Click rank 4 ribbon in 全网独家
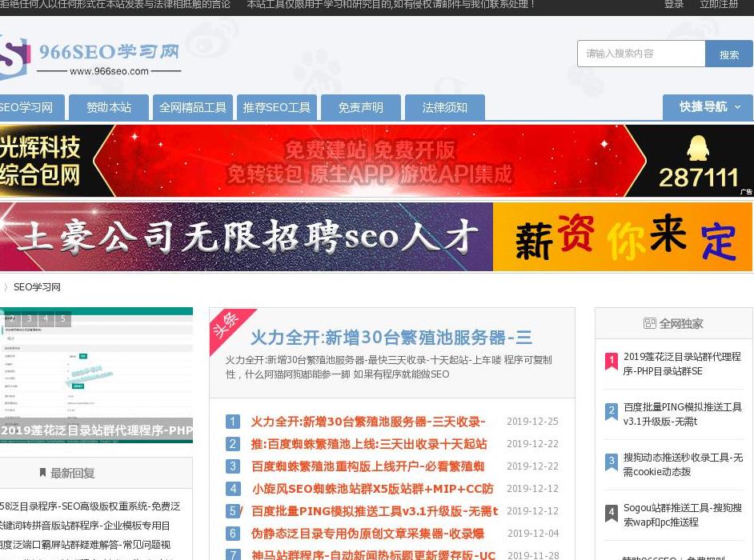Screen dimensions: 754x560 (x=612, y=513)
